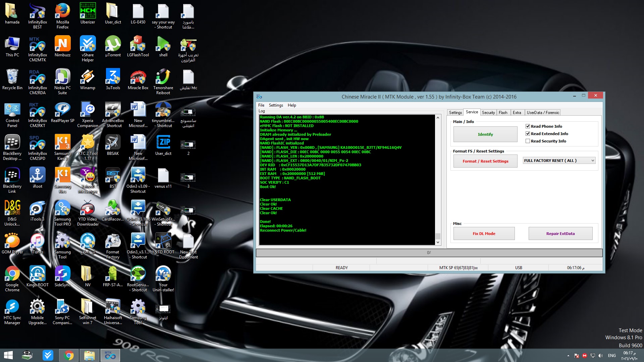644x362 pixels.
Task: Open InfinityBox CM2RDA desktop icon
Action: (37, 81)
